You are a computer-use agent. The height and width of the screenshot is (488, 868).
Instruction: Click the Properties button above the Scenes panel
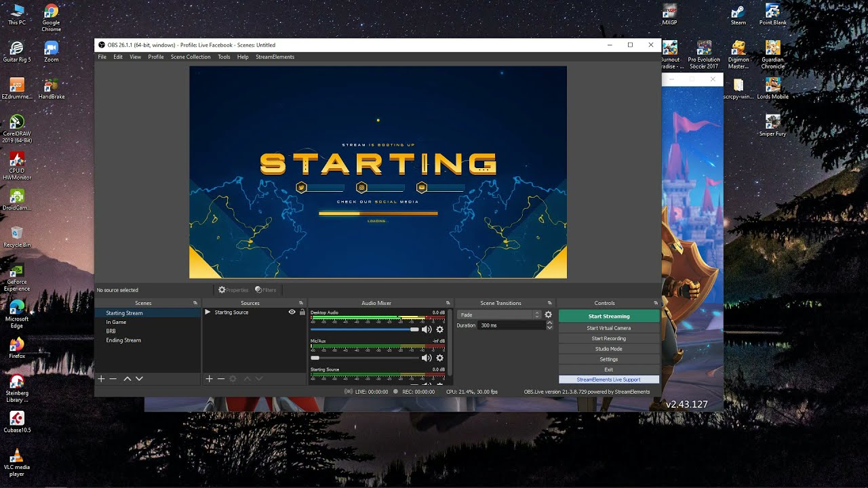tap(233, 290)
